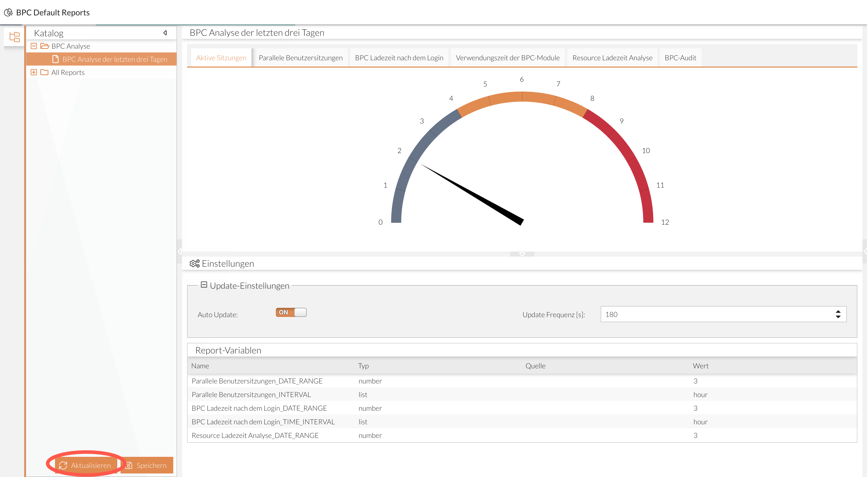The height and width of the screenshot is (477, 868).
Task: Toggle the Auto Update switch off
Action: tap(291, 312)
